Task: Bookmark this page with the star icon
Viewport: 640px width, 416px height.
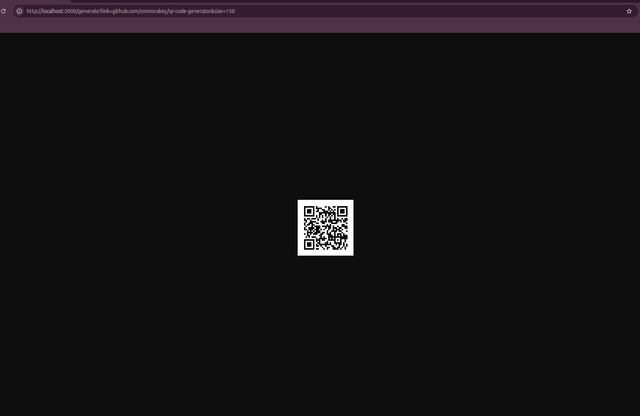Action: 629,11
